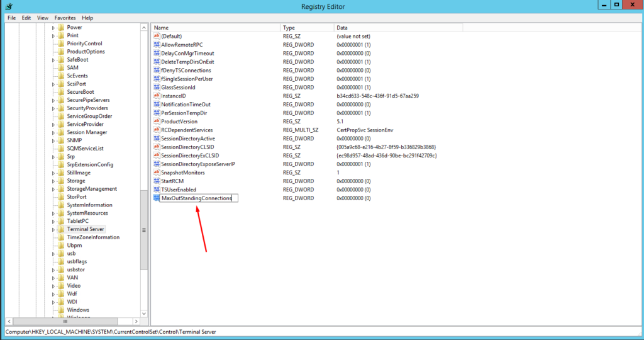Click the (Default) string value icon
The height and width of the screenshot is (340, 644).
157,37
